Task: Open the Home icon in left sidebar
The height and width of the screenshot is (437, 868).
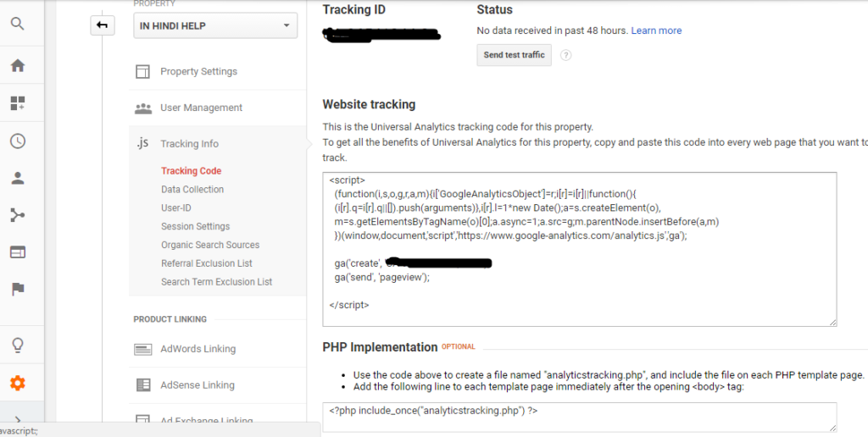Action: (x=18, y=65)
